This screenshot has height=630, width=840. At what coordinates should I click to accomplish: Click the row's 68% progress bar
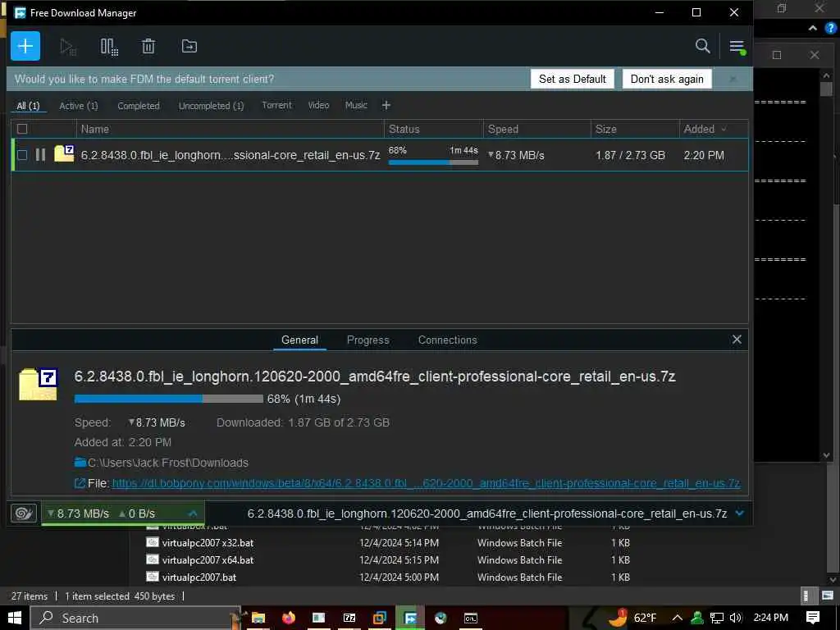(x=433, y=162)
